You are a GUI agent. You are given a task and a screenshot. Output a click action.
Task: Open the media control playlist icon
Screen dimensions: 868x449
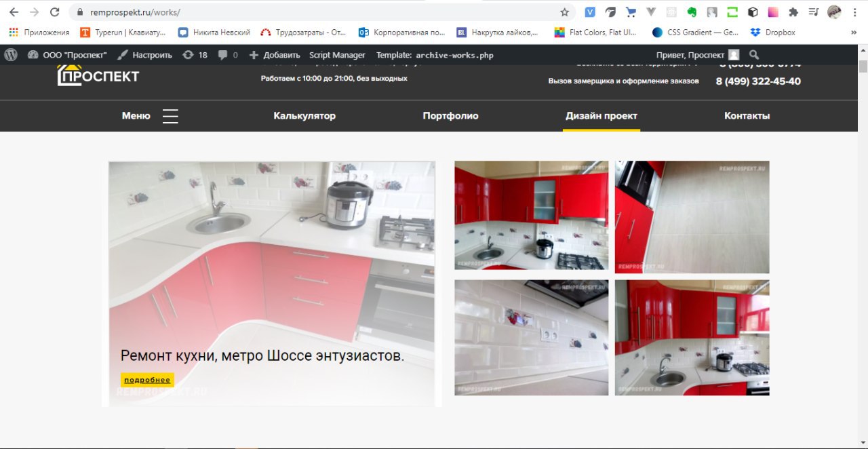coord(814,12)
